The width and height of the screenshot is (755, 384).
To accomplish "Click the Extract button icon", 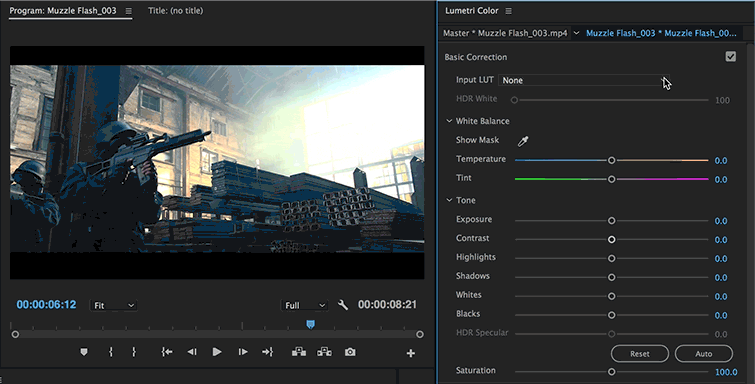I will point(324,352).
